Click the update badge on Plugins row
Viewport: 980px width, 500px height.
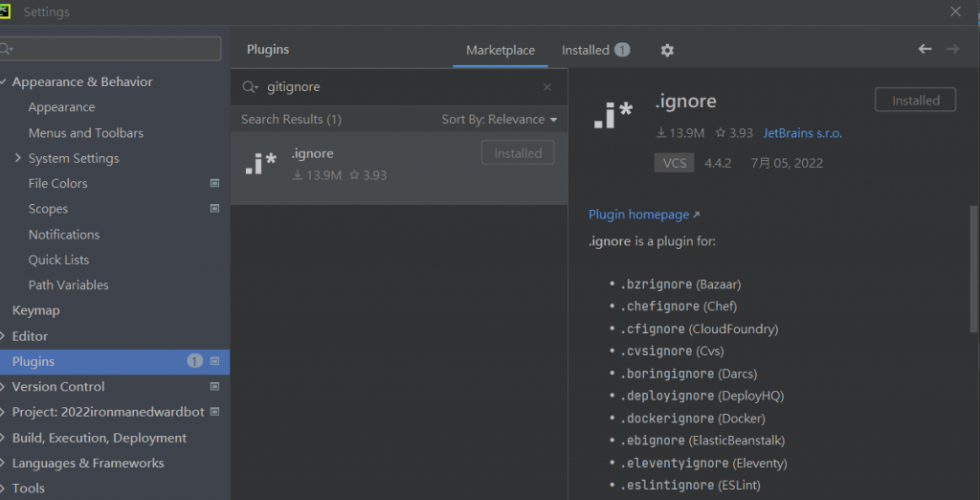pyautogui.click(x=194, y=361)
